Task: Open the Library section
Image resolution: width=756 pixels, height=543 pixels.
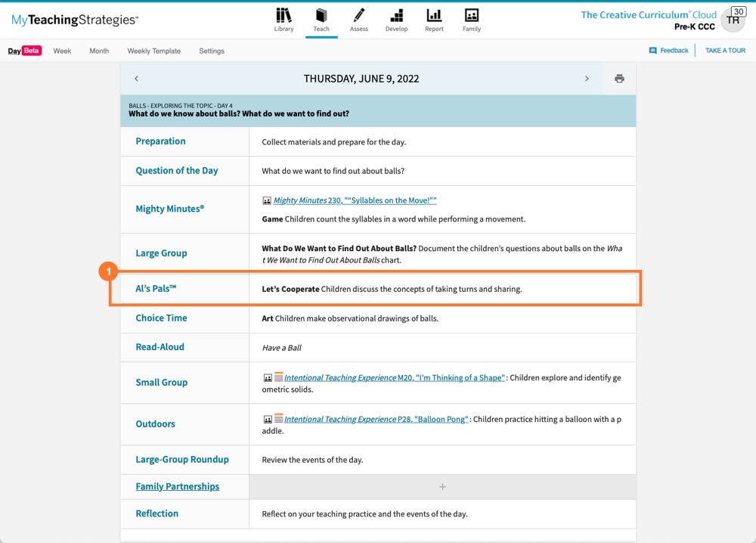Action: [x=283, y=20]
